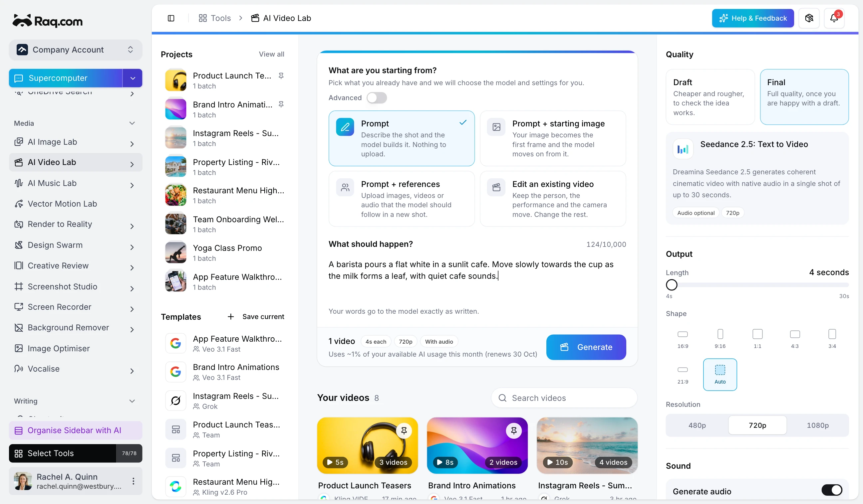Play the 8s Brand Intro Animations video
863x504 pixels.
pos(445,462)
